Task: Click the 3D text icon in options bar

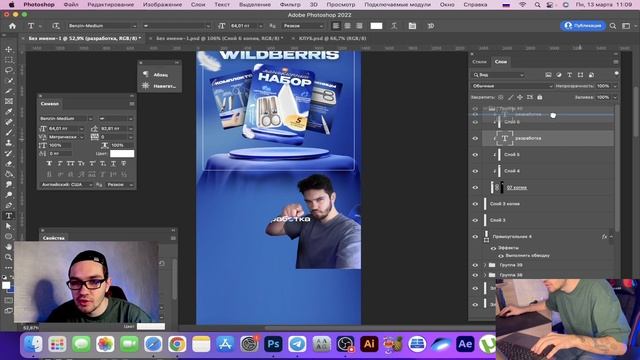Action: (431, 26)
